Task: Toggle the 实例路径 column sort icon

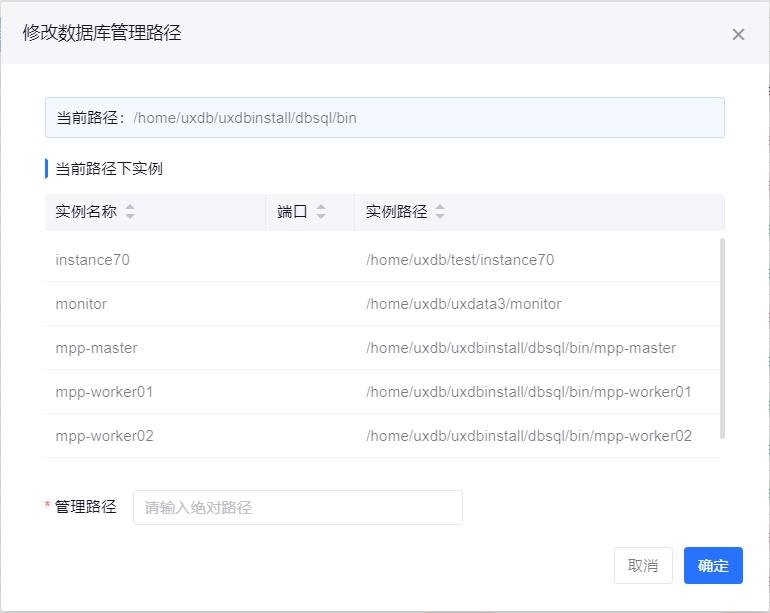Action: [x=440, y=212]
